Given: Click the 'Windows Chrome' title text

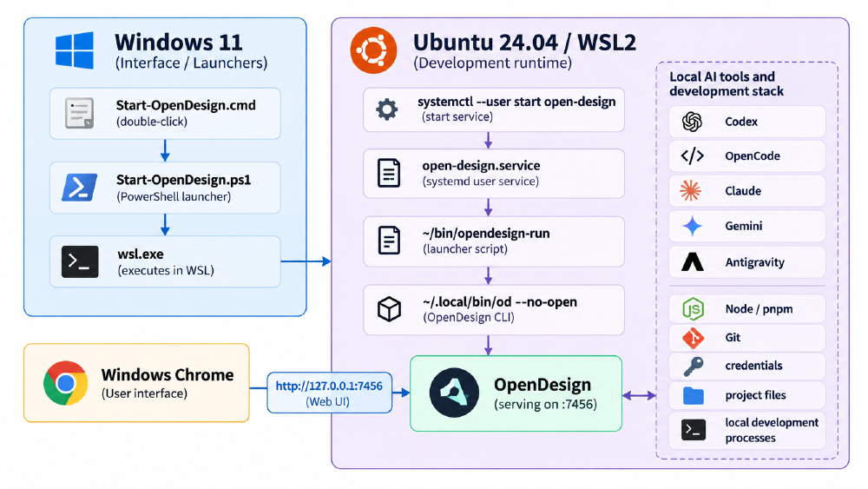Looking at the screenshot, I should coord(168,375).
